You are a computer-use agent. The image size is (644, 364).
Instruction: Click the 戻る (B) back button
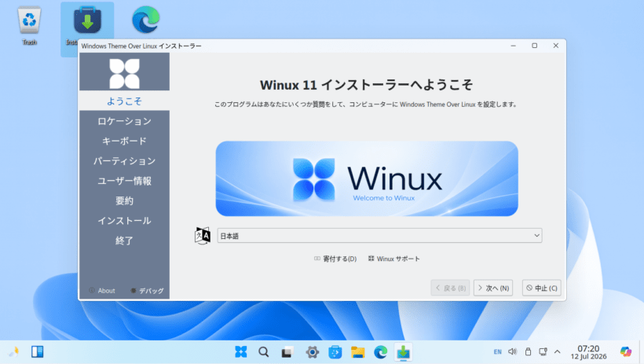450,288
